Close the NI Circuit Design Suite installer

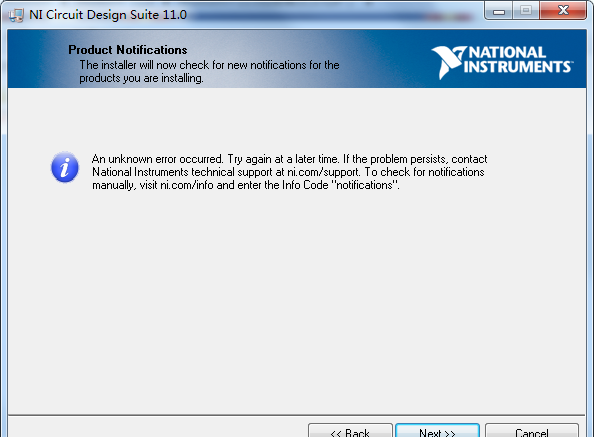pos(563,11)
